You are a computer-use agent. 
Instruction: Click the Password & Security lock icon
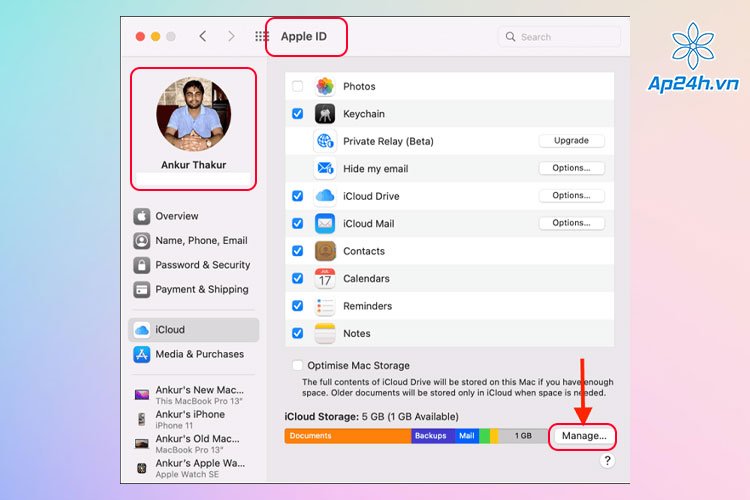tap(142, 265)
